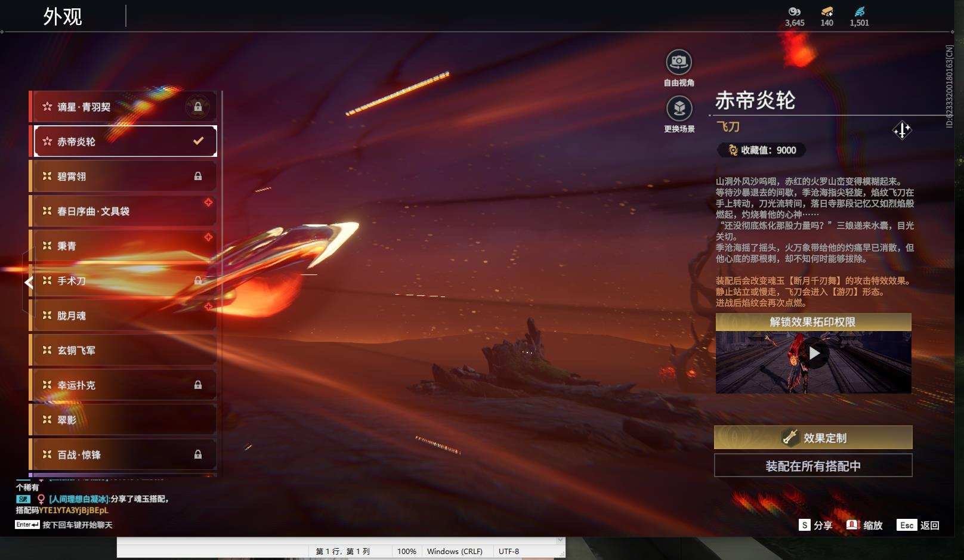Click the red diamond marker on 秉青
This screenshot has height=560, width=964.
[208, 237]
